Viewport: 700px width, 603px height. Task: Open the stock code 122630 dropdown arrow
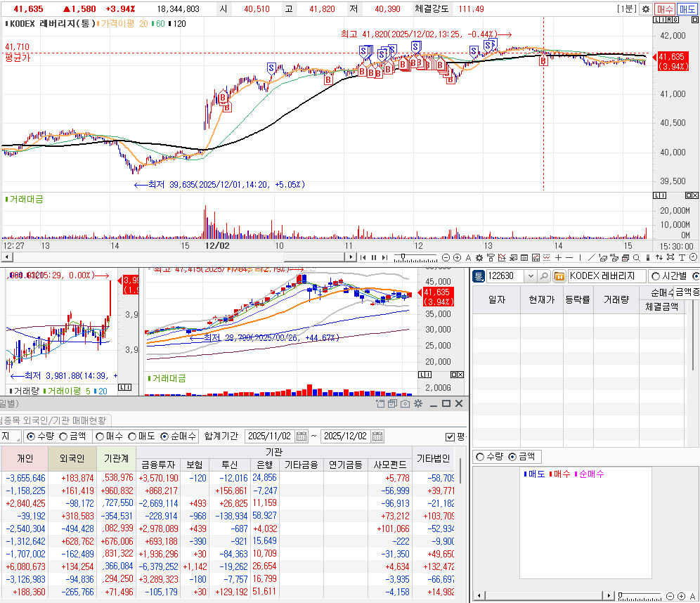pos(531,276)
